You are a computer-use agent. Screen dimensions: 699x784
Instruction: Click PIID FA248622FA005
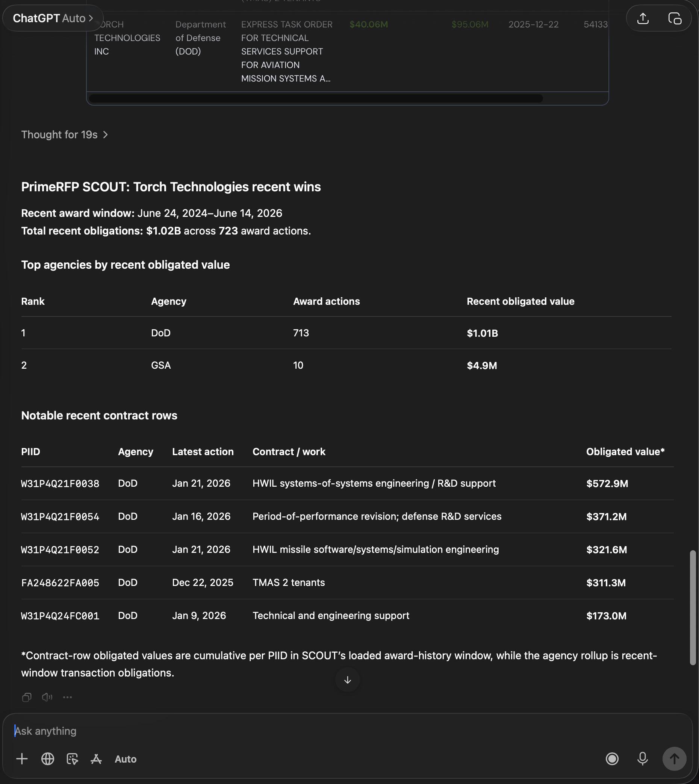[x=60, y=583]
